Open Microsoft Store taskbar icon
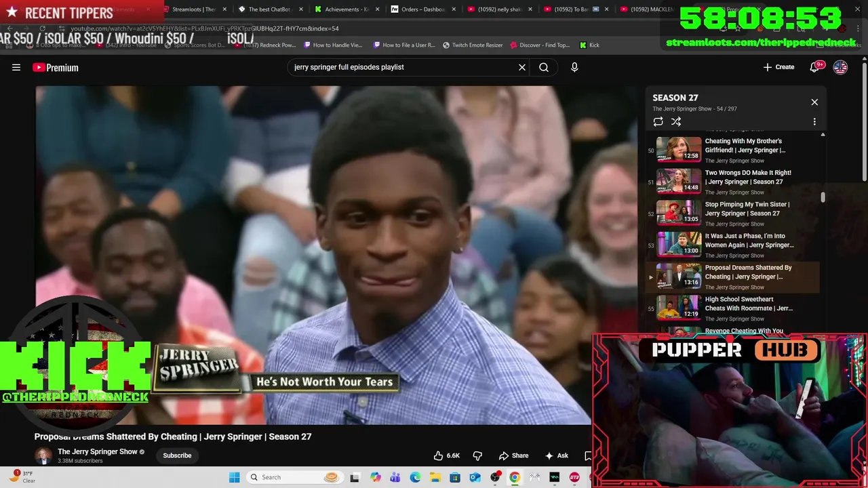The width and height of the screenshot is (868, 488). point(455,477)
